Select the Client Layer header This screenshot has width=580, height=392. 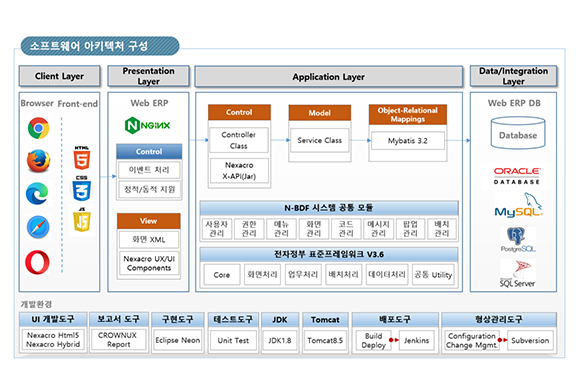59,76
